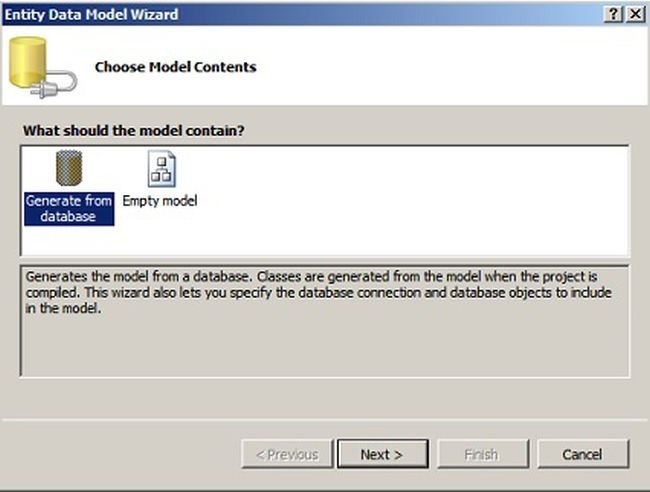
Task: Click the 'Choose Model Contents' heading
Action: 175,67
